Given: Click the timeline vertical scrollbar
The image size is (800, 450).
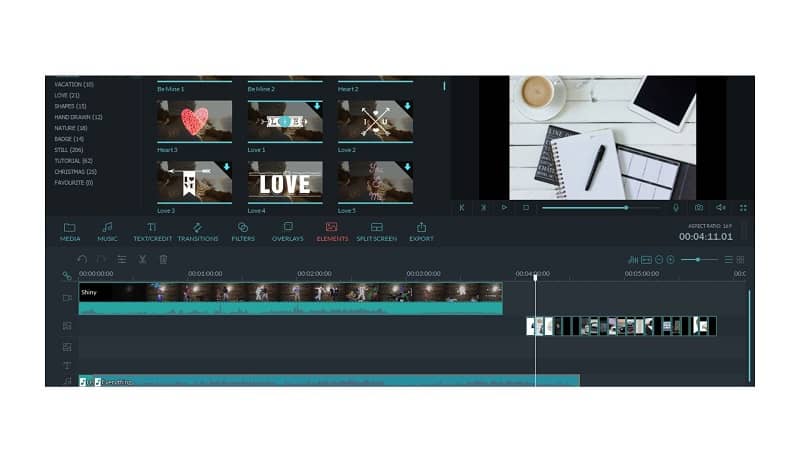Looking at the screenshot, I should [749, 336].
